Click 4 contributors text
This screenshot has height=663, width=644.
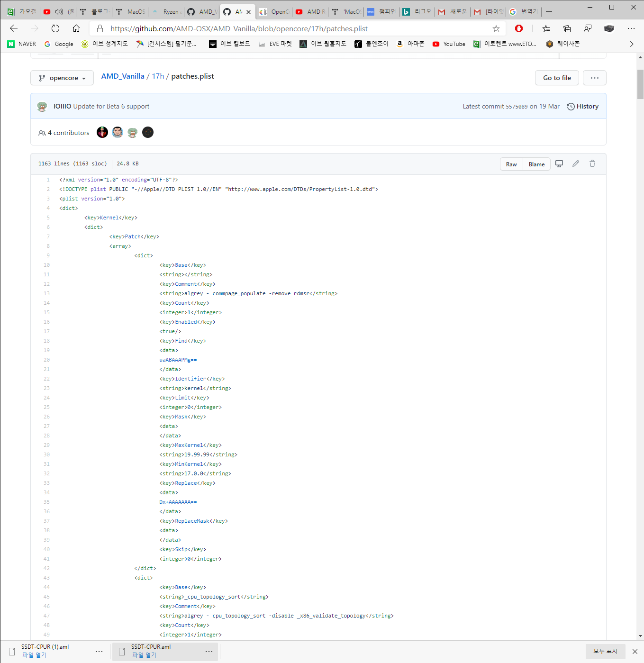click(68, 133)
